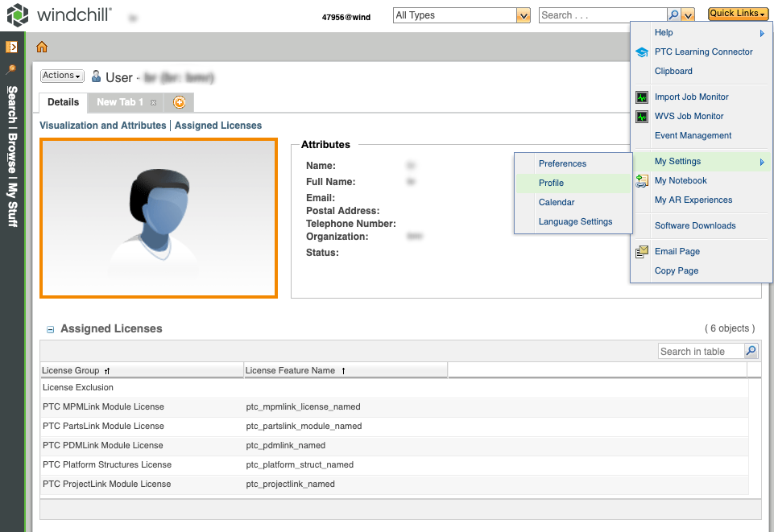Screen dimensions: 774x532
Task: Sort by License Feature Name arrow
Action: [344, 371]
